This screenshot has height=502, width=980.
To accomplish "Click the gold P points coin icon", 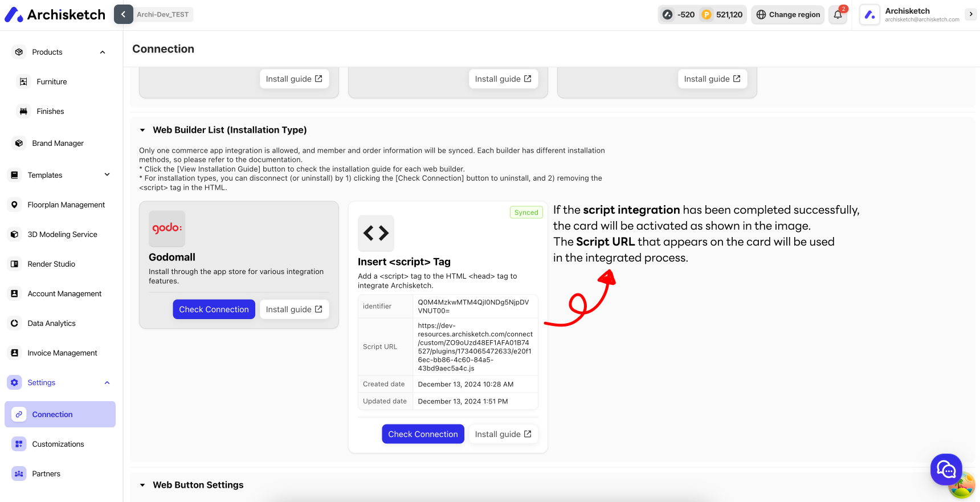I will tap(707, 15).
